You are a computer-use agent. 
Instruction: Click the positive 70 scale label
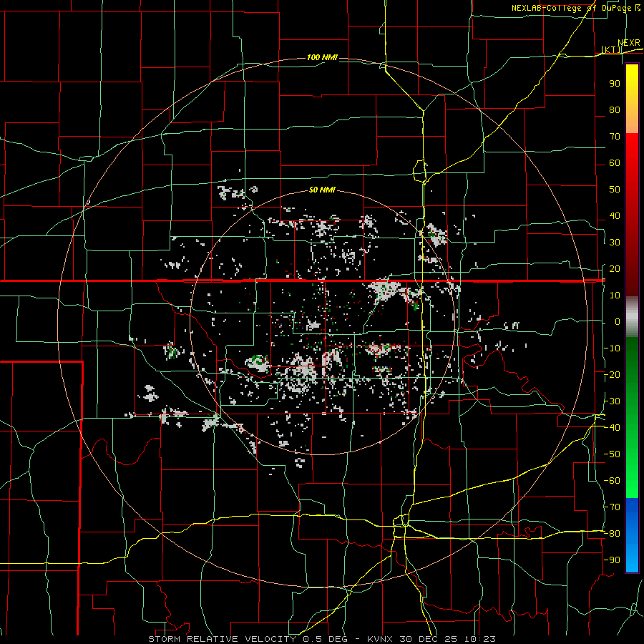click(x=615, y=137)
